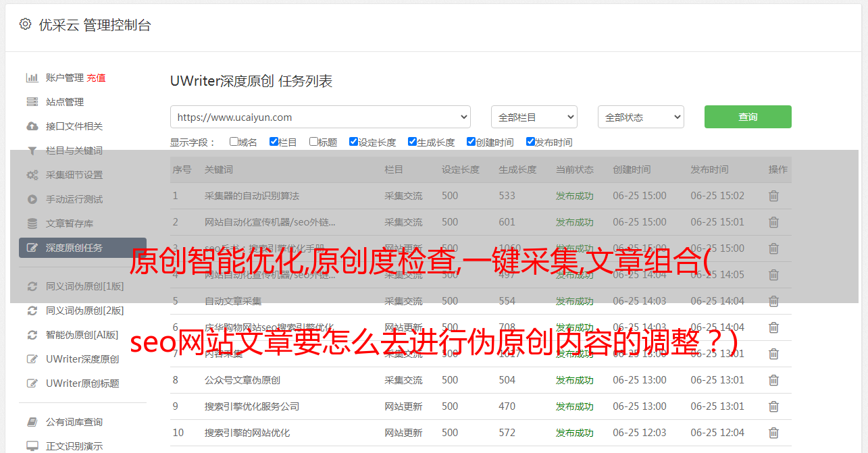The width and height of the screenshot is (868, 453).
Task: Open the https://www.ucaiyun.com site dropdown
Action: point(320,117)
